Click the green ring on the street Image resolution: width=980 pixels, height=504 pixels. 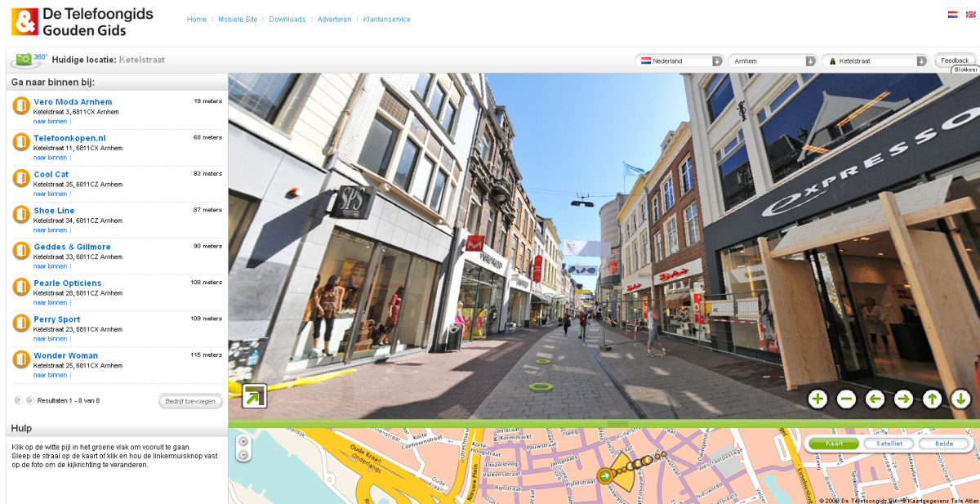click(x=540, y=386)
